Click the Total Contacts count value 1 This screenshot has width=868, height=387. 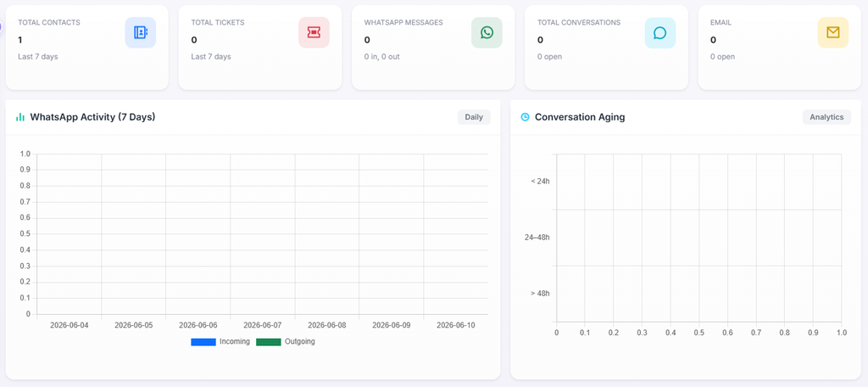[x=20, y=40]
